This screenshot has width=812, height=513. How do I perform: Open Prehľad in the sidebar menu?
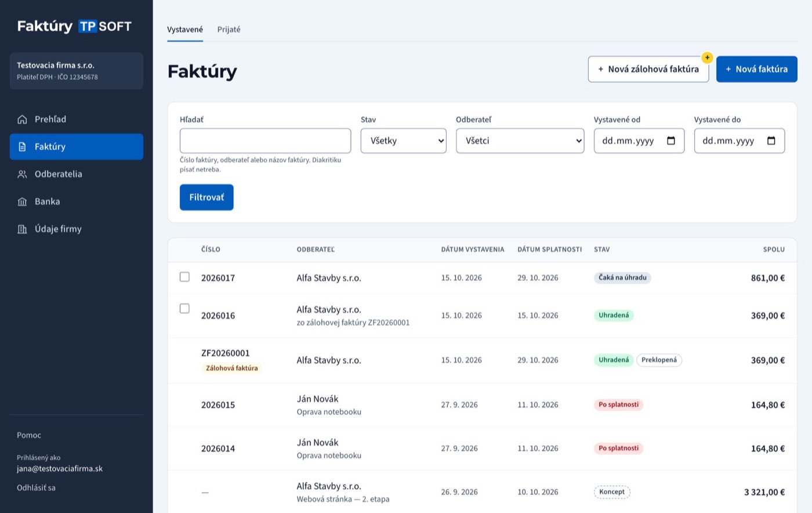point(77,120)
